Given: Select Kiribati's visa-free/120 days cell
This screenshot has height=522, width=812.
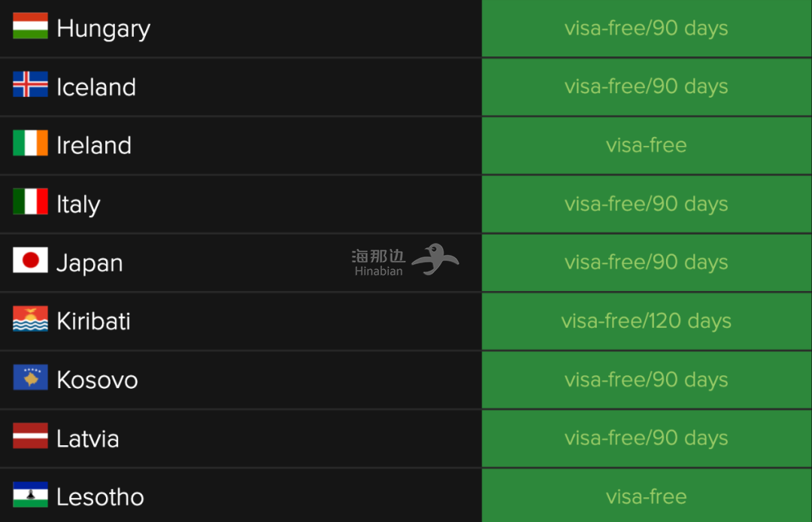Looking at the screenshot, I should pyautogui.click(x=647, y=321).
